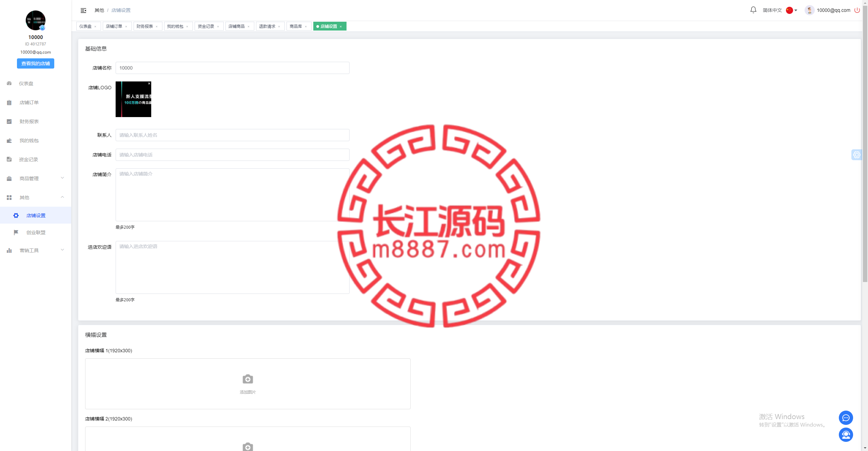Click the 商品管理 briefcase icon
This screenshot has width=868, height=451.
click(x=9, y=178)
